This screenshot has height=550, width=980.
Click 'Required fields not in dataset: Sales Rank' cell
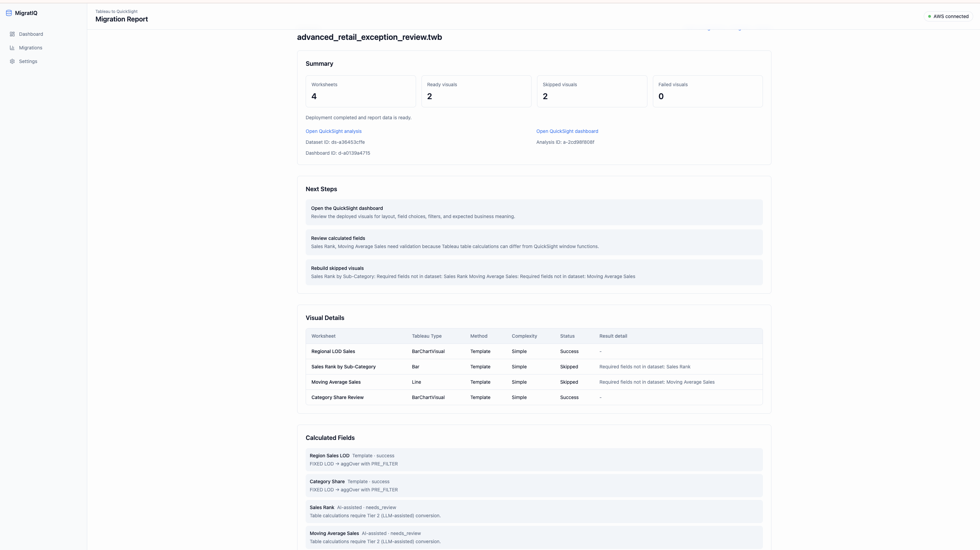click(645, 367)
